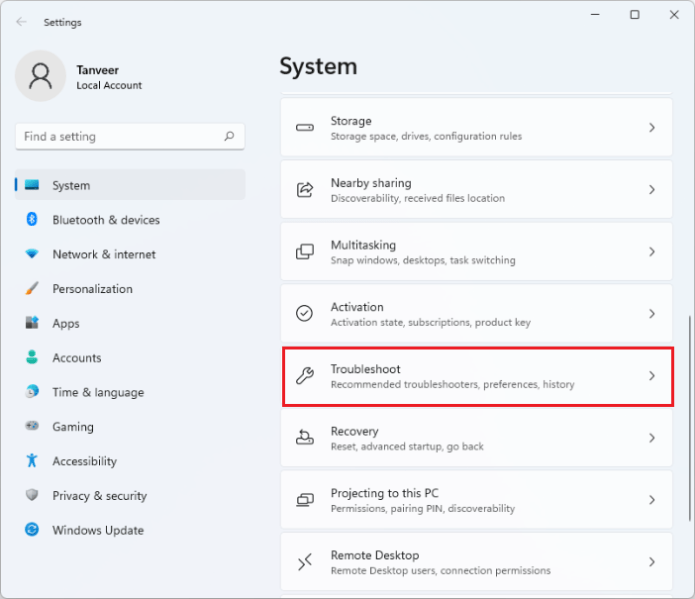The width and height of the screenshot is (695, 599).
Task: Maximize the Settings window
Action: (635, 15)
